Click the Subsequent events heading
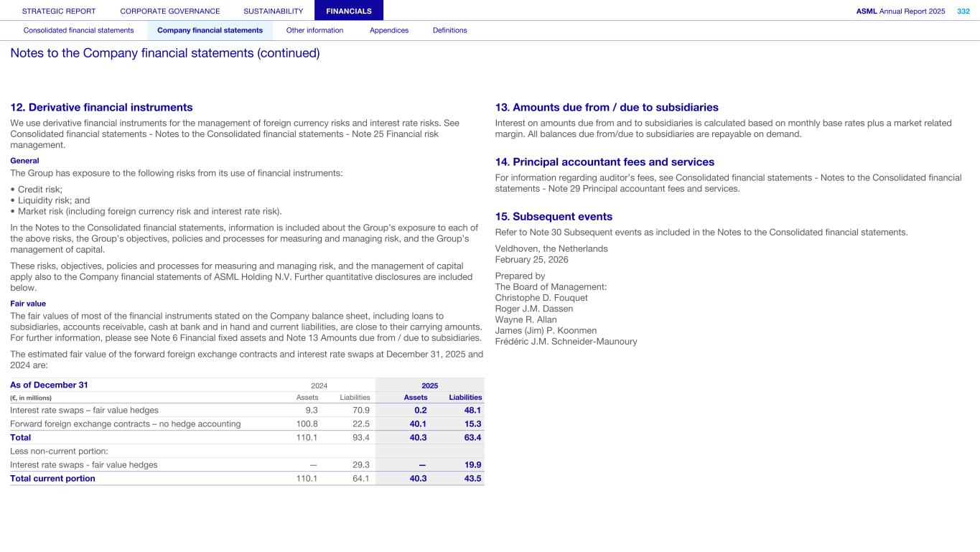The image size is (980, 552). click(x=554, y=216)
